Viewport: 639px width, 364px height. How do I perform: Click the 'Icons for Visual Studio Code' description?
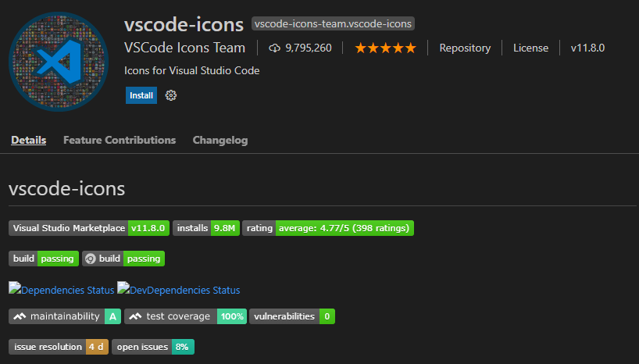(x=192, y=70)
